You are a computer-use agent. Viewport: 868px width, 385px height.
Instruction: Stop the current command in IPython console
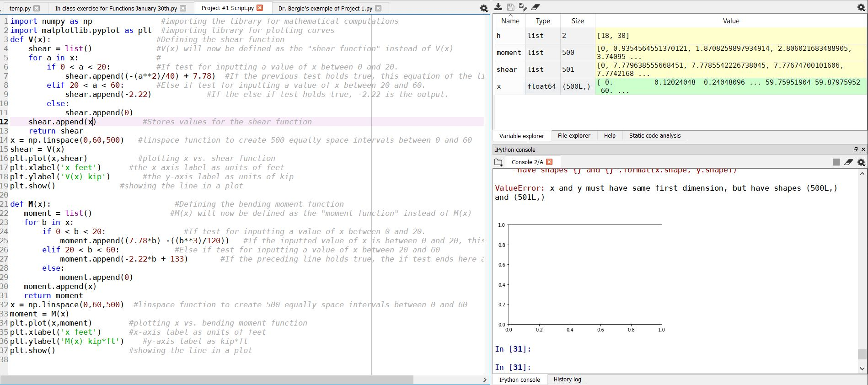836,162
